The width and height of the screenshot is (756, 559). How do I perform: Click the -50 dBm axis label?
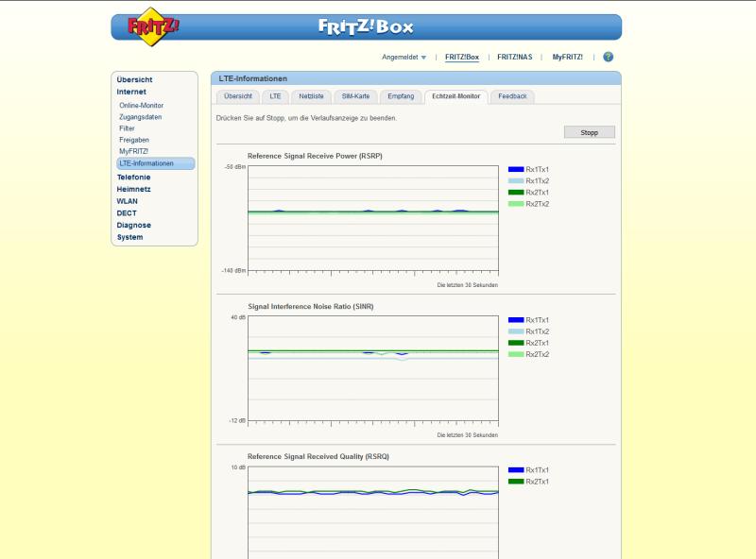(x=234, y=167)
